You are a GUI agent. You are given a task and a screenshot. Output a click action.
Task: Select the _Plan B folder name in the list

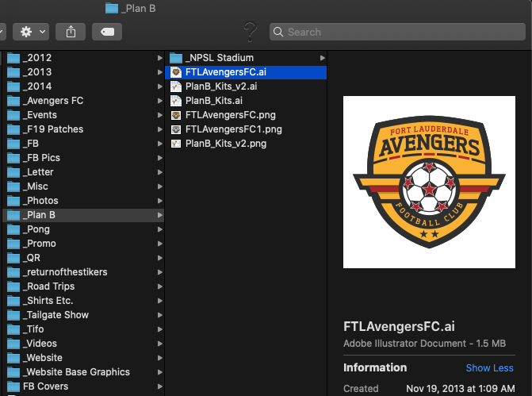39,215
